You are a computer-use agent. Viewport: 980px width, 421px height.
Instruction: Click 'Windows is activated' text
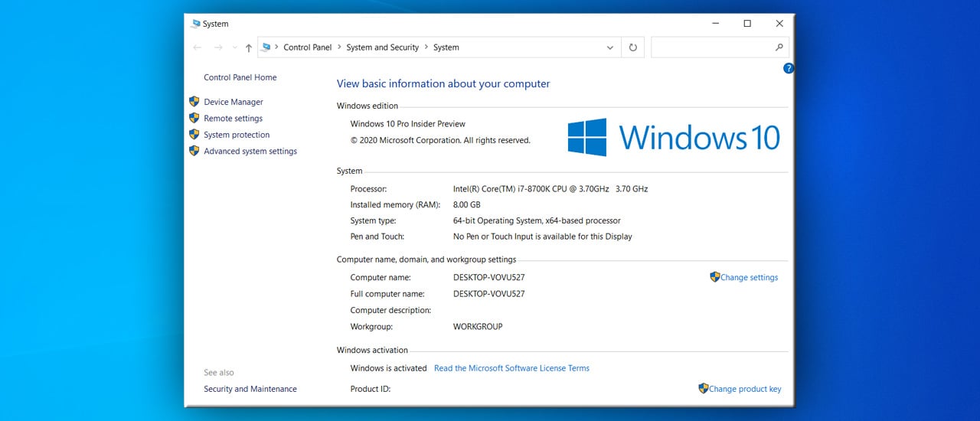tap(388, 368)
